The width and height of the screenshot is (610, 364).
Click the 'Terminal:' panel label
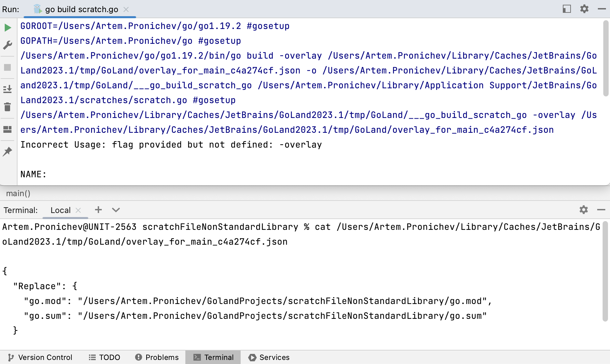coord(21,210)
